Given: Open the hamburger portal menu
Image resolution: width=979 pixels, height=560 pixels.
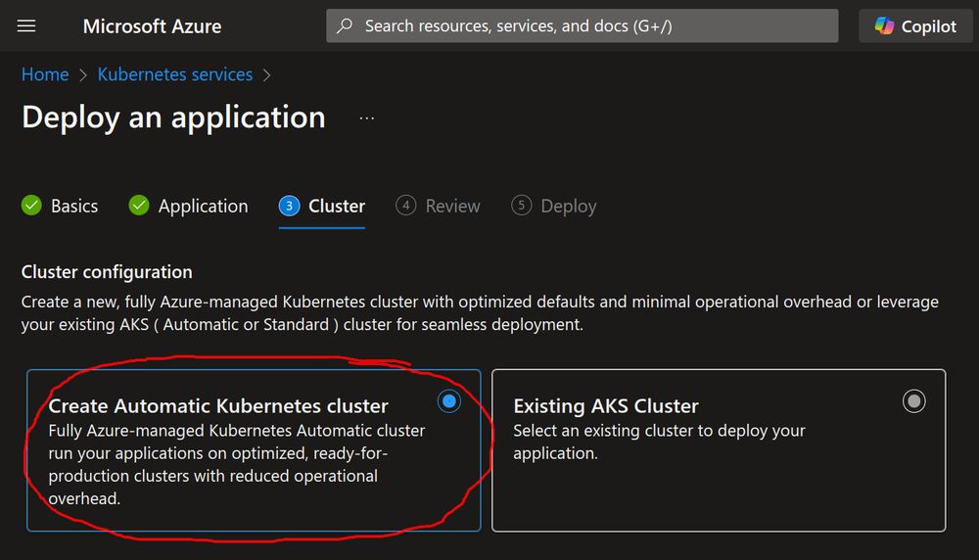Looking at the screenshot, I should [26, 25].
